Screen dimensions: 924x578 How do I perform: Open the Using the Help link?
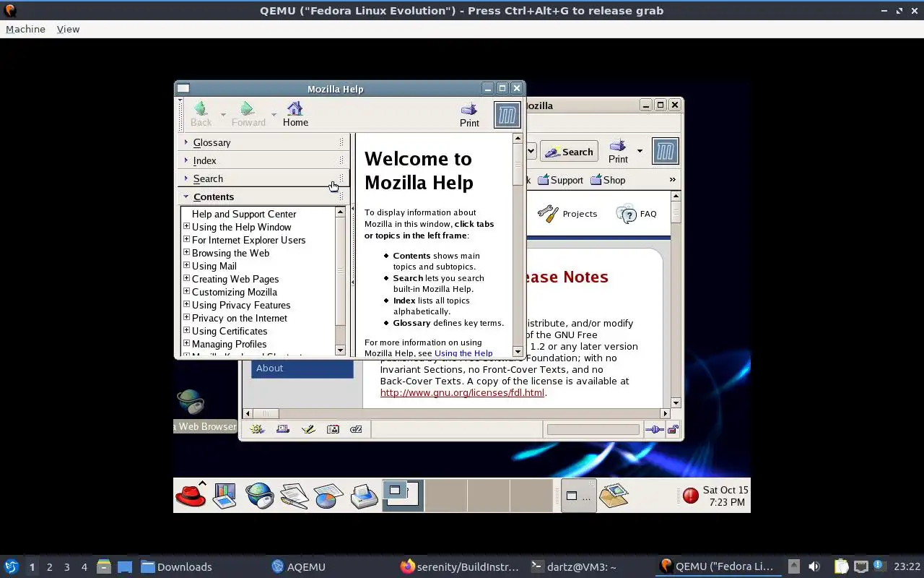pos(463,353)
